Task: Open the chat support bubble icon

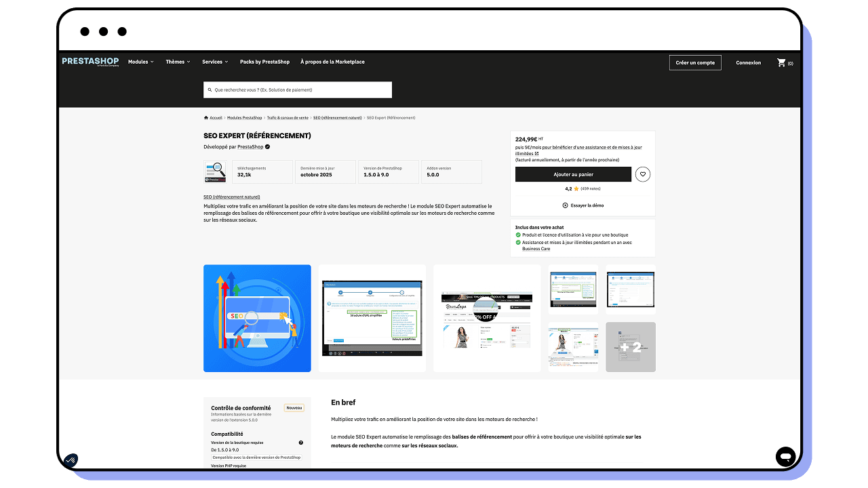Action: tap(785, 456)
